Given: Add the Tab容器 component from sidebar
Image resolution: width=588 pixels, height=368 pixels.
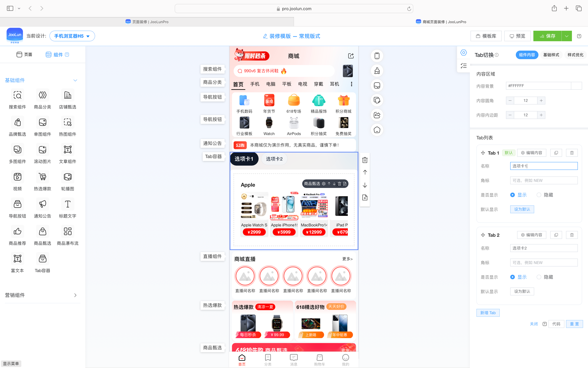Looking at the screenshot, I should tap(42, 259).
